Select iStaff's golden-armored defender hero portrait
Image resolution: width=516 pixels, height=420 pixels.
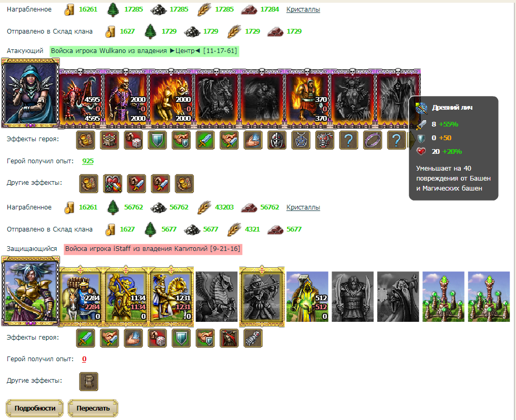click(30, 291)
